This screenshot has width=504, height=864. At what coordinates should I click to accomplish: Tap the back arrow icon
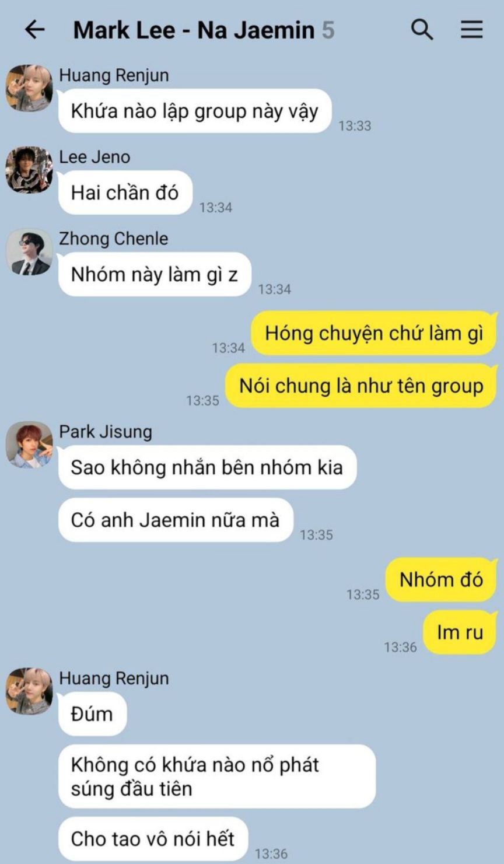[35, 30]
